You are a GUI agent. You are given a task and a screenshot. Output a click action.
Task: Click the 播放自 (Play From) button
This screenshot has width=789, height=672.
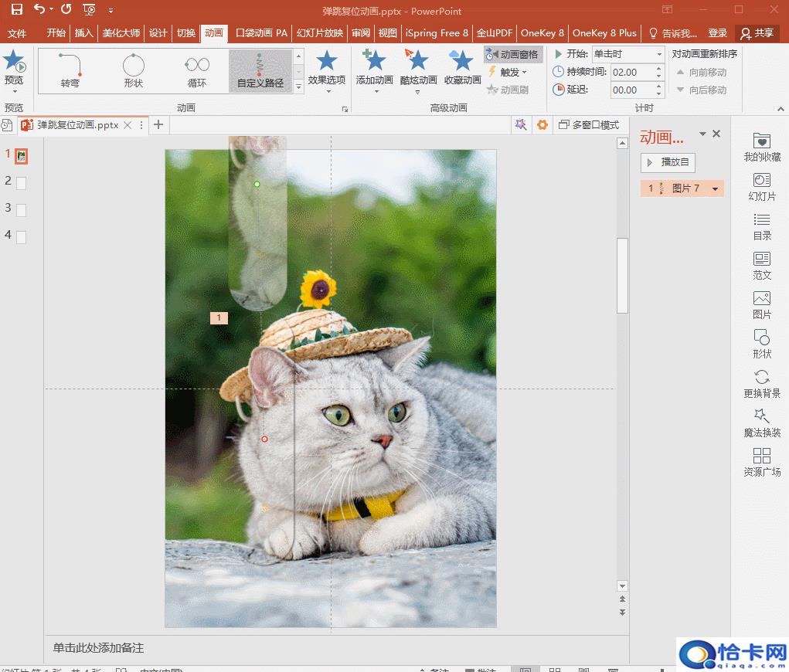click(x=668, y=162)
